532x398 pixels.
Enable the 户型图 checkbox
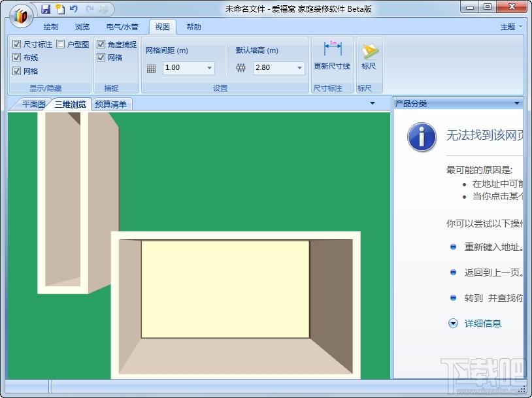point(60,44)
